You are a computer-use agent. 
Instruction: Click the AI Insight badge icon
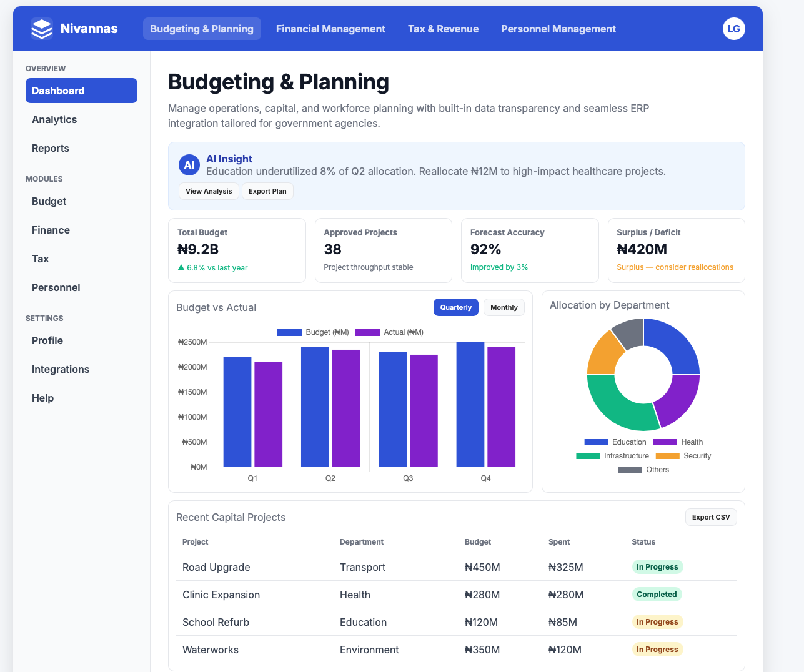tap(189, 165)
